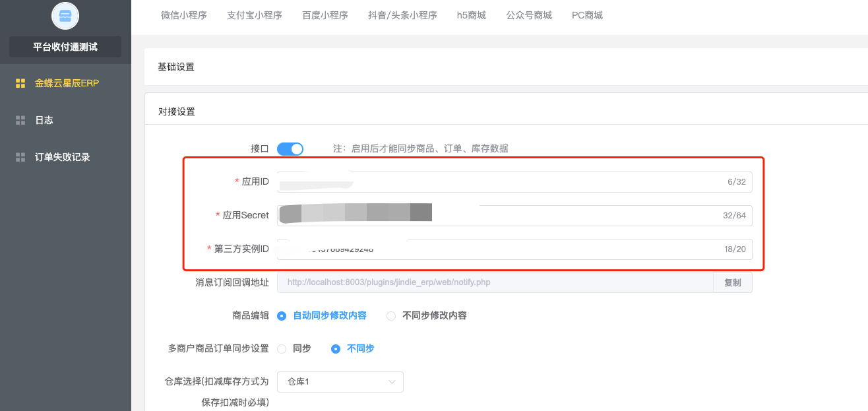Click the 金蝶云星辰ERP grid icon
This screenshot has height=411, width=868.
pos(20,83)
